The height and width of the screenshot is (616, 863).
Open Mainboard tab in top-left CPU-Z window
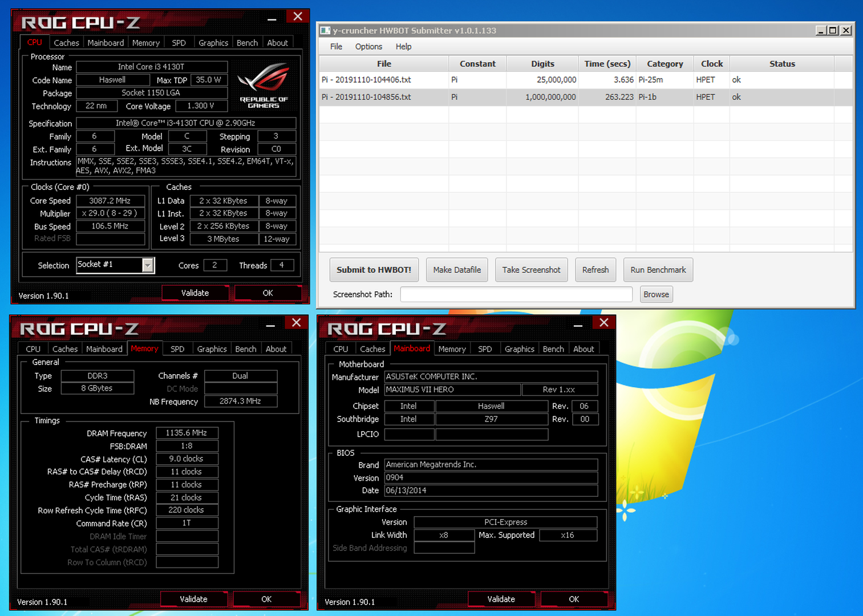[x=106, y=43]
